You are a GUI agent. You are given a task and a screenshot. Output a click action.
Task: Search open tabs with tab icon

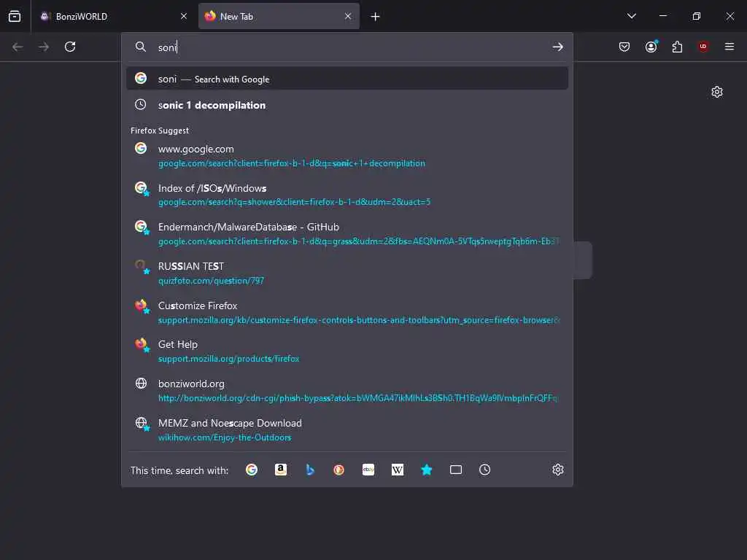pos(455,470)
